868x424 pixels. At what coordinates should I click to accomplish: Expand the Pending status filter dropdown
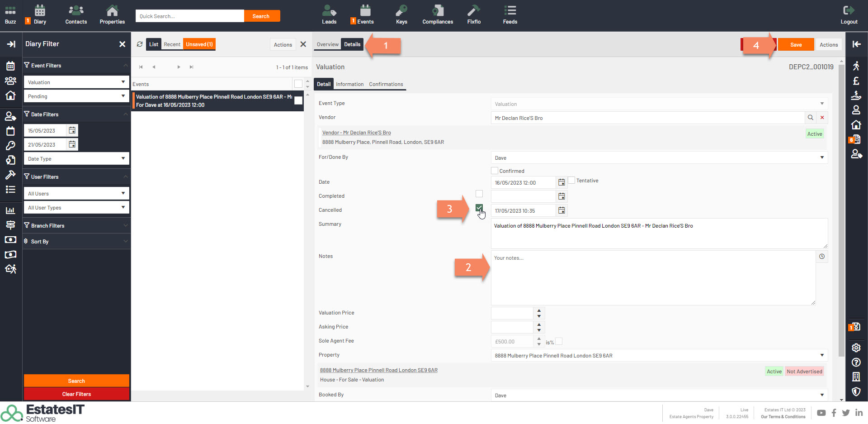tap(123, 96)
